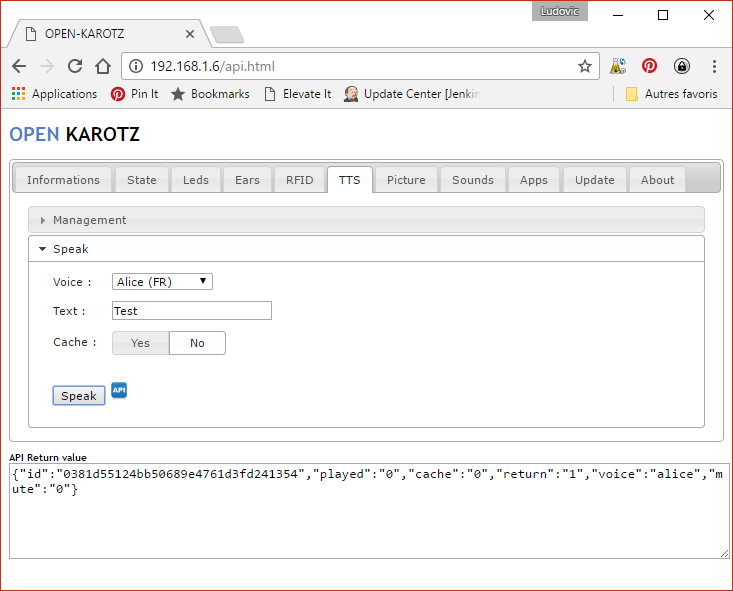Open the Picture tab
The width and height of the screenshot is (733, 591).
pyautogui.click(x=406, y=180)
